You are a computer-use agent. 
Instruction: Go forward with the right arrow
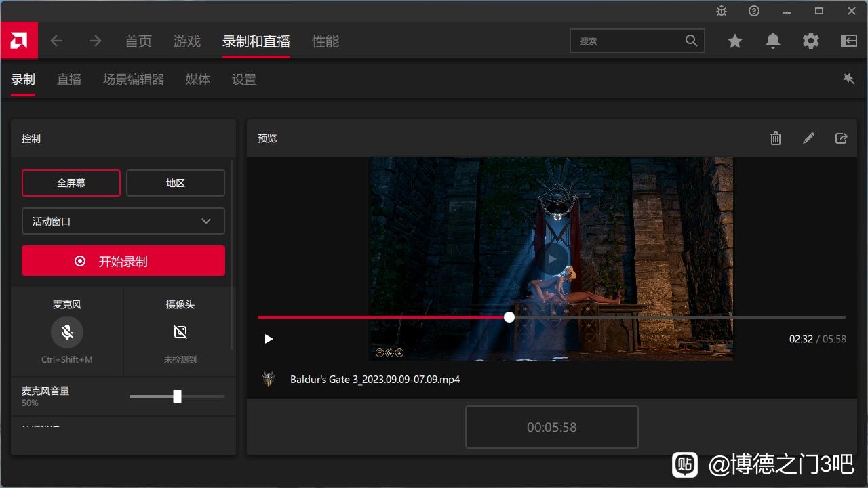(95, 41)
